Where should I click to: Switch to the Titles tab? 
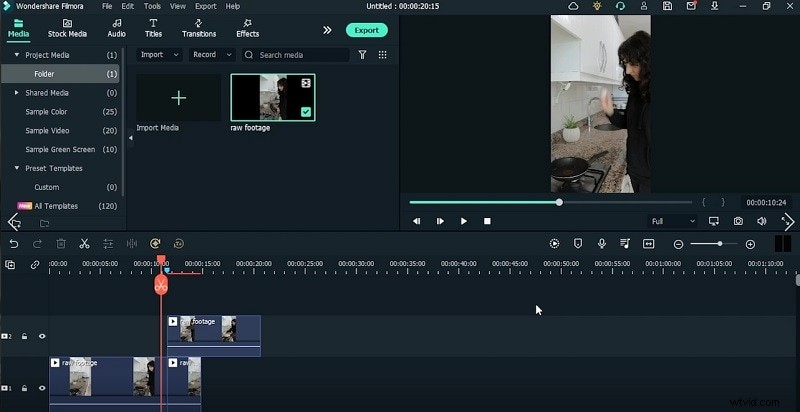[153, 29]
